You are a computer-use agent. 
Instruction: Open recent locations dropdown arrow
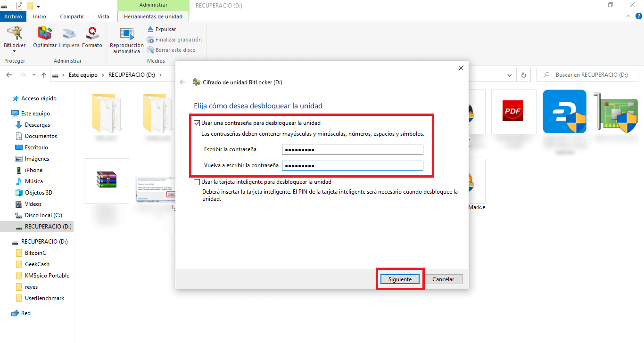point(34,75)
